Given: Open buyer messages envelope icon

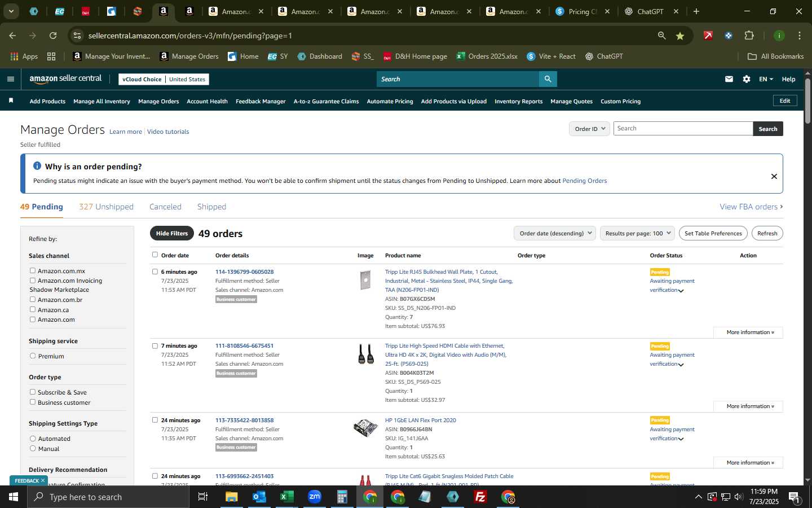Looking at the screenshot, I should [x=729, y=79].
